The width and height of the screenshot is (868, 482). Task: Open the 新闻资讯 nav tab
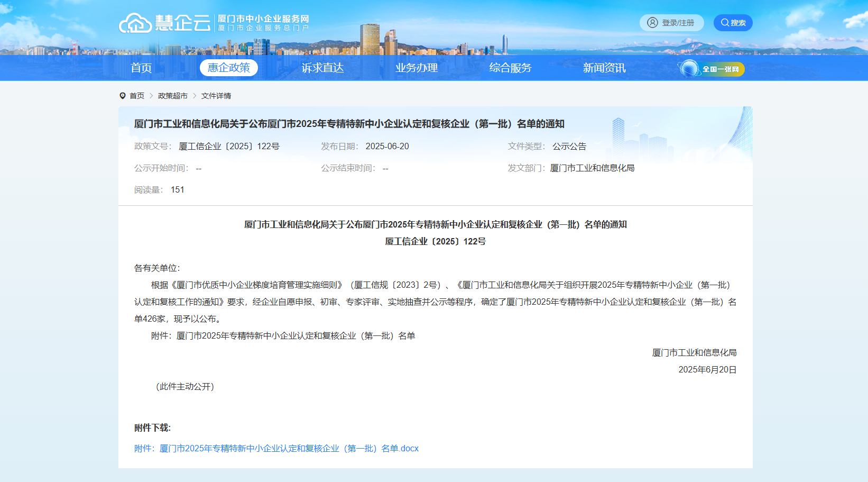coord(604,68)
